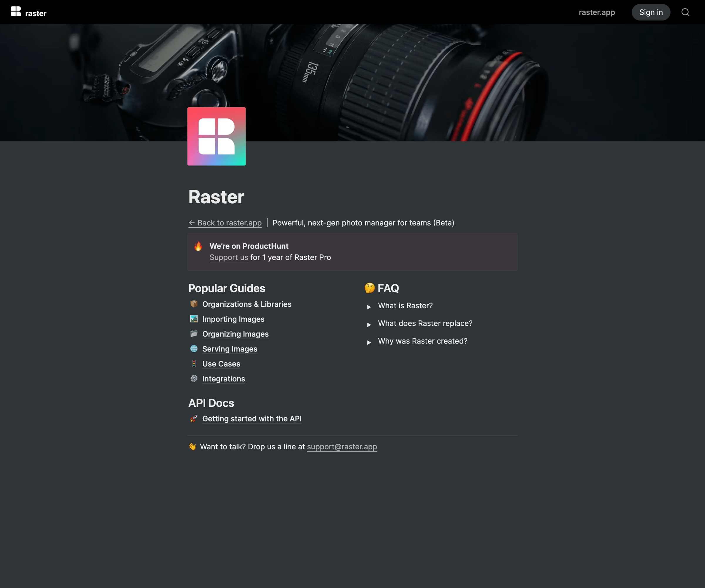Expand the Why was Raster created? question
This screenshot has width=705, height=588.
coord(369,343)
